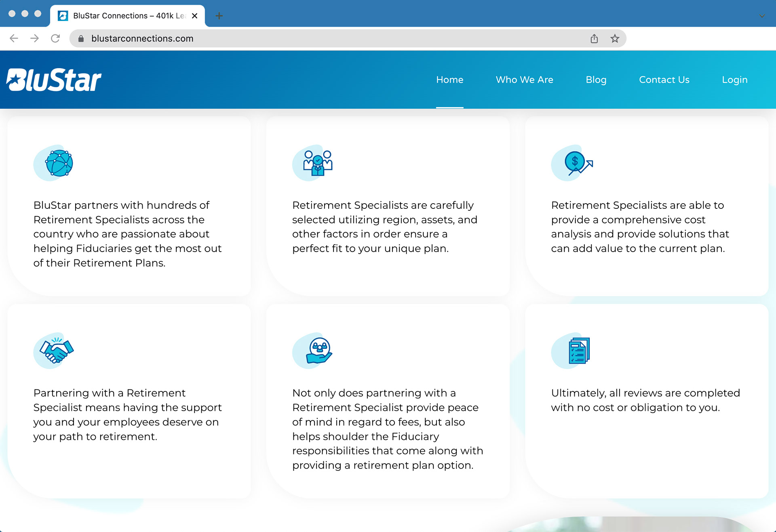Click the share page icon
This screenshot has height=532, width=776.
click(x=594, y=39)
